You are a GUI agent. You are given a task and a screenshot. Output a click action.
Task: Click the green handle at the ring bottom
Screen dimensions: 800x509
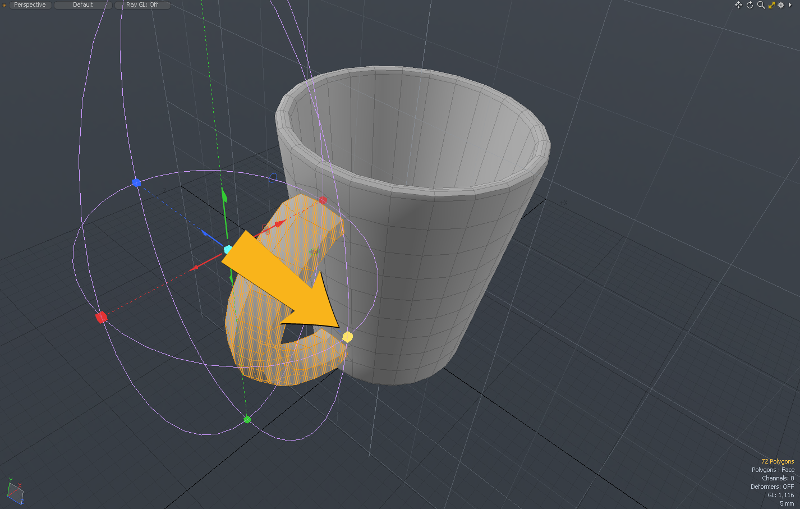[x=247, y=419]
